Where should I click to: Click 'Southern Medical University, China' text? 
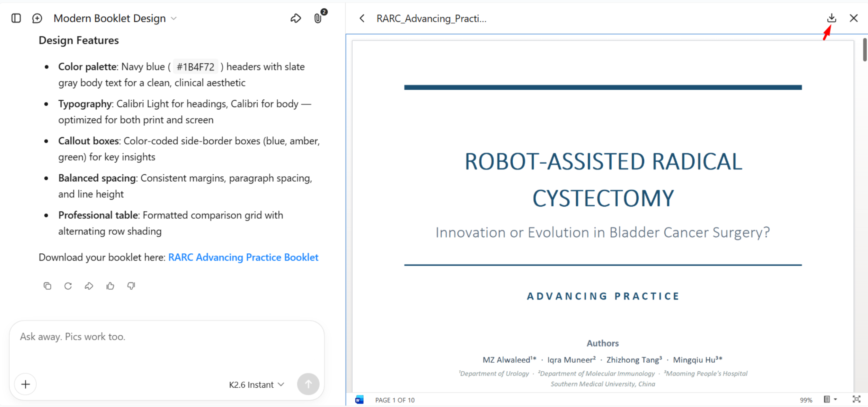[603, 384]
